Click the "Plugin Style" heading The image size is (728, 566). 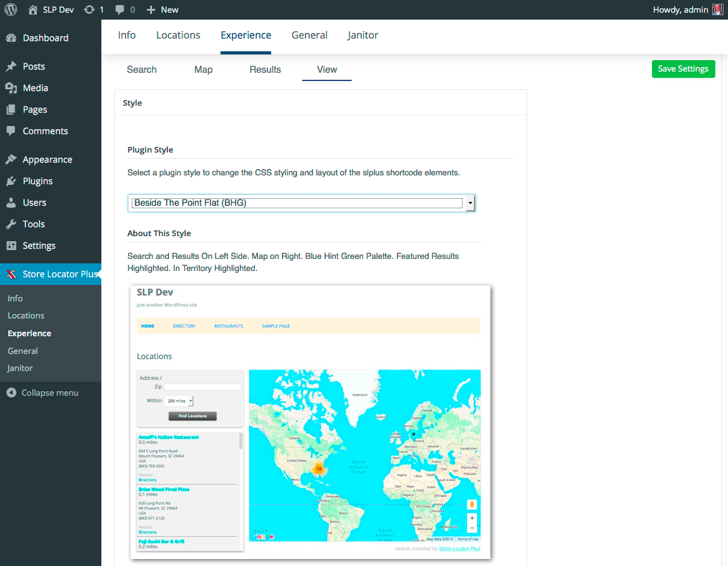[x=150, y=150]
